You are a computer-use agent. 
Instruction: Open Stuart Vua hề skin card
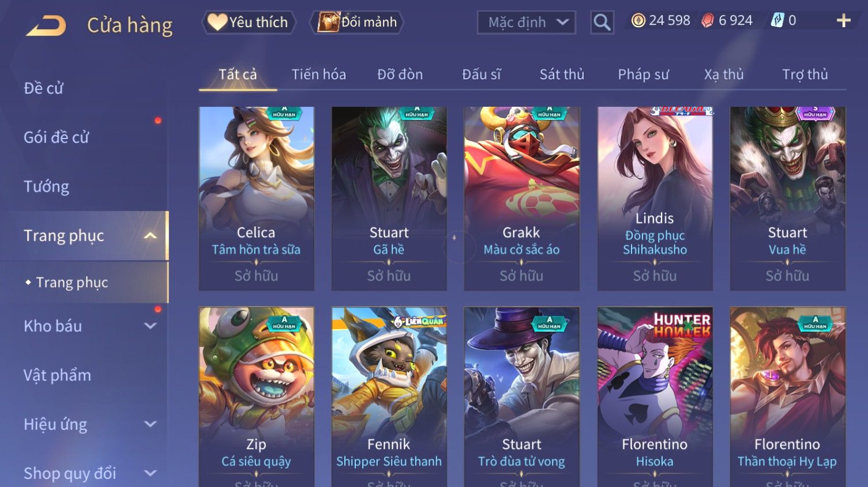point(787,198)
